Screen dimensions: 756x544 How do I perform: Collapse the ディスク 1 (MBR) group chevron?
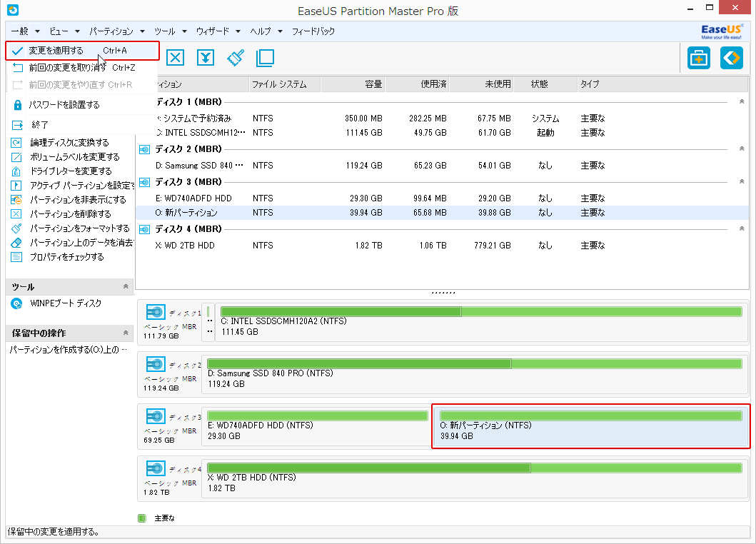[742, 102]
